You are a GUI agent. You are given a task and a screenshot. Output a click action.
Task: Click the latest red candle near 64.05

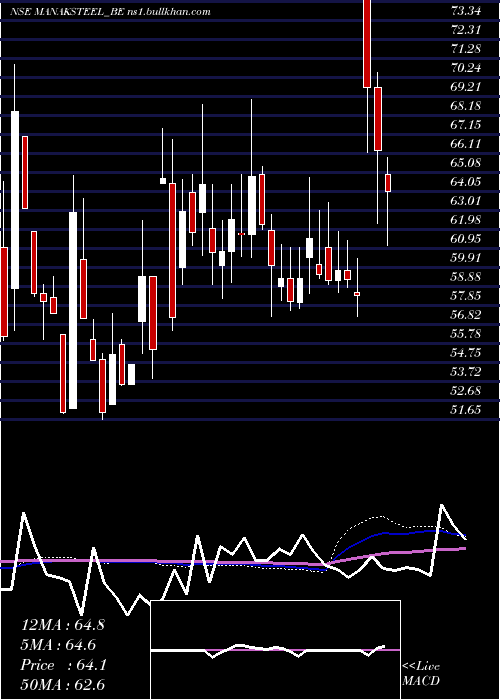click(388, 183)
